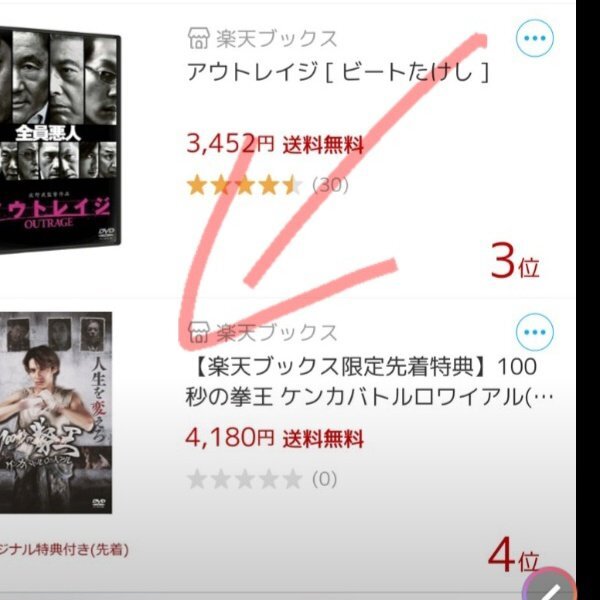This screenshot has height=600, width=600.
Task: Open 100秒の拳王 DVD cover thumbnail
Action: [56, 412]
